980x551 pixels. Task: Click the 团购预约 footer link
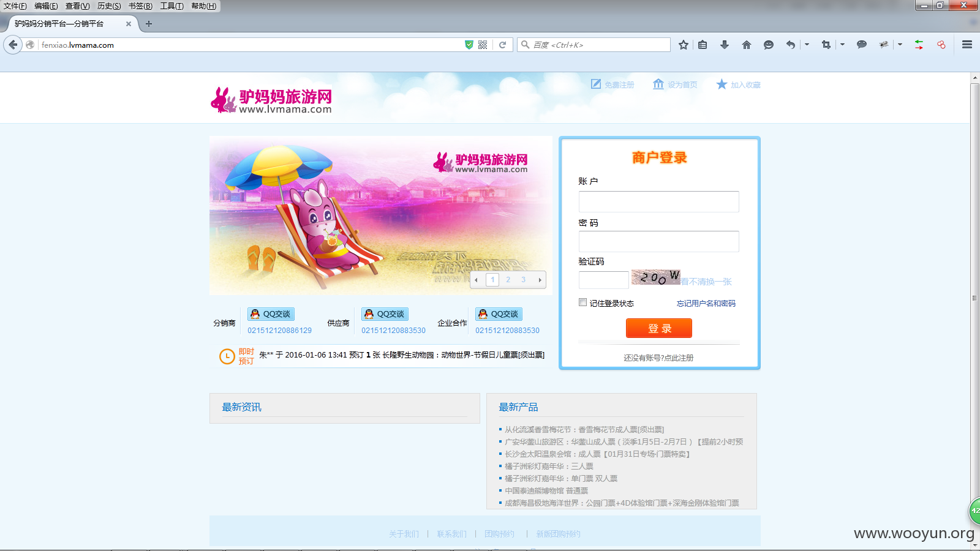(500, 534)
